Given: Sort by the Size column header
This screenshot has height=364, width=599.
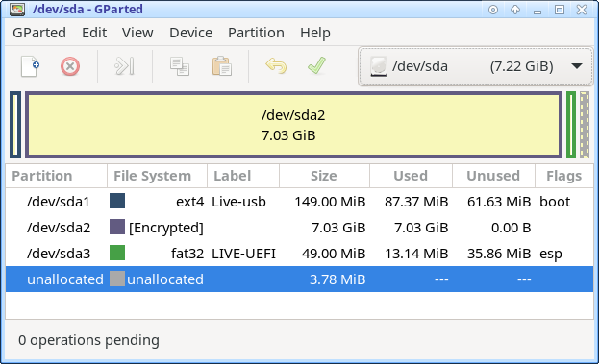Looking at the screenshot, I should pyautogui.click(x=324, y=176).
